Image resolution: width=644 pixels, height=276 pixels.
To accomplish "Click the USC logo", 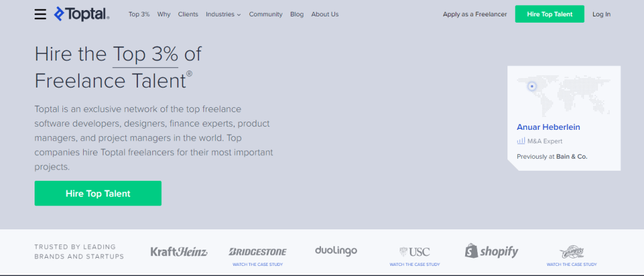I will coord(414,251).
